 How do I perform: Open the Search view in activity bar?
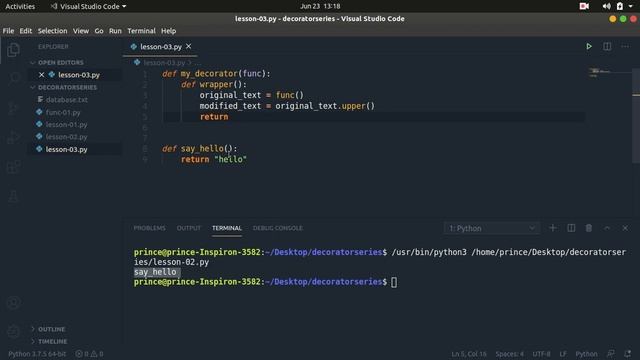pyautogui.click(x=13, y=78)
